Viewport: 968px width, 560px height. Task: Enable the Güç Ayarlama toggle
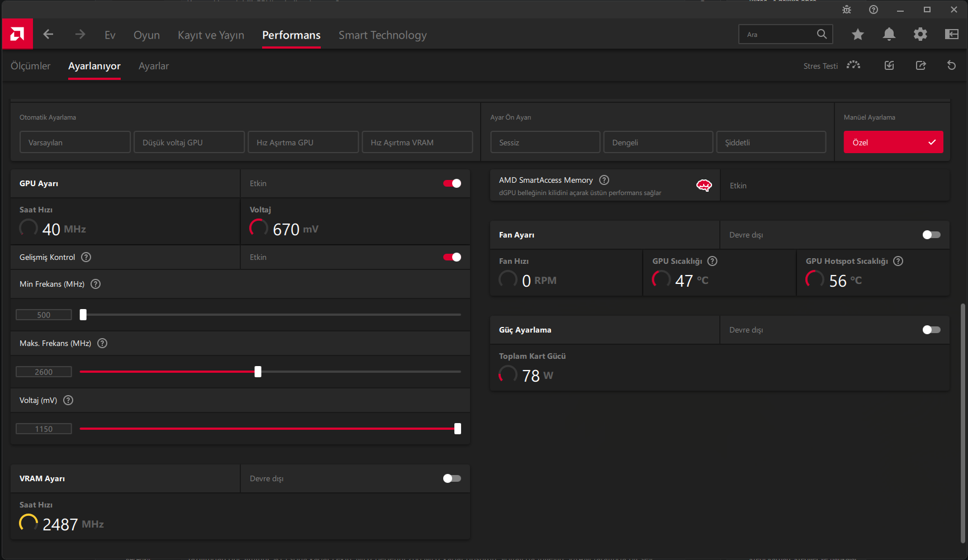[932, 330]
